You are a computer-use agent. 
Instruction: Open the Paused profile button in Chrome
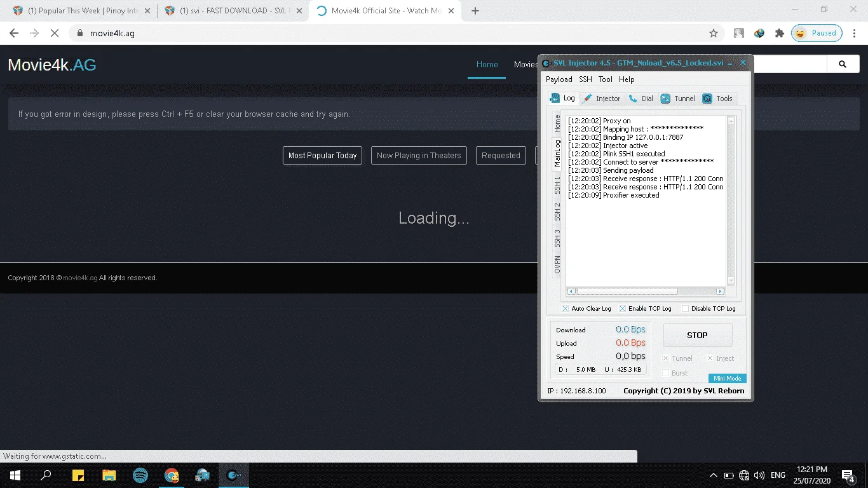point(817,33)
